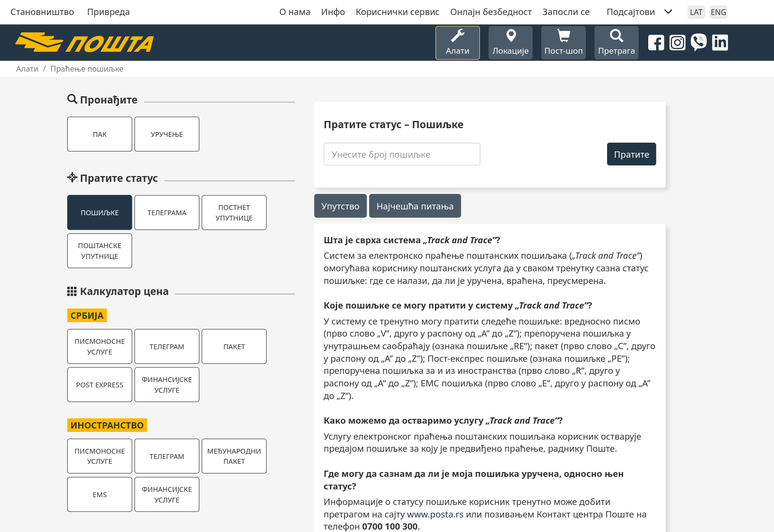Open Пост-шоп shopping cart button

(564, 43)
